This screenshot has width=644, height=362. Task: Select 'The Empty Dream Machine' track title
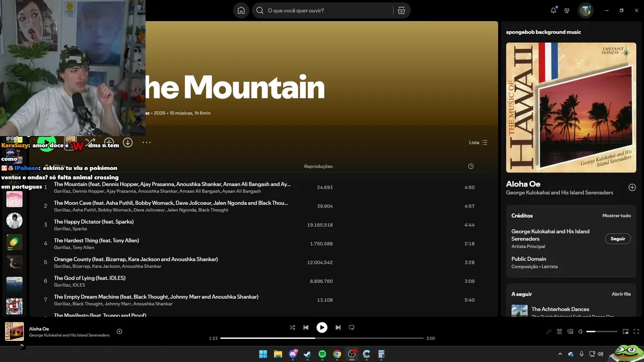pos(156,297)
